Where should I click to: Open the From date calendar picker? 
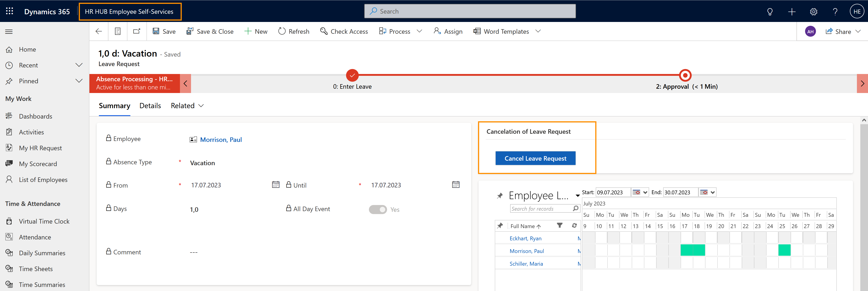(276, 185)
